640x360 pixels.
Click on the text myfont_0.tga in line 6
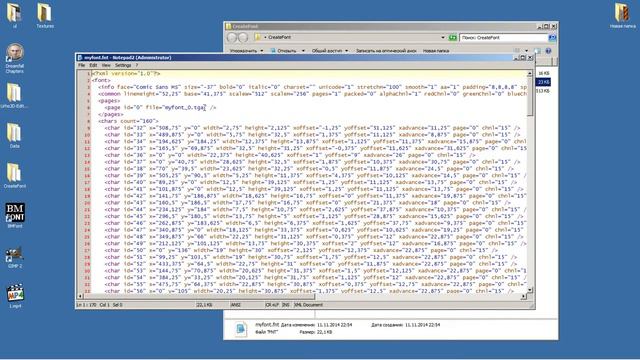184,107
